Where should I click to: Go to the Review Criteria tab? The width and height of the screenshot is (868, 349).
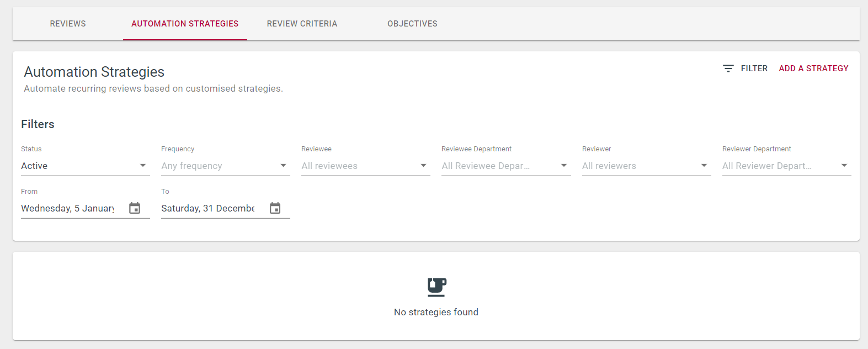tap(302, 24)
